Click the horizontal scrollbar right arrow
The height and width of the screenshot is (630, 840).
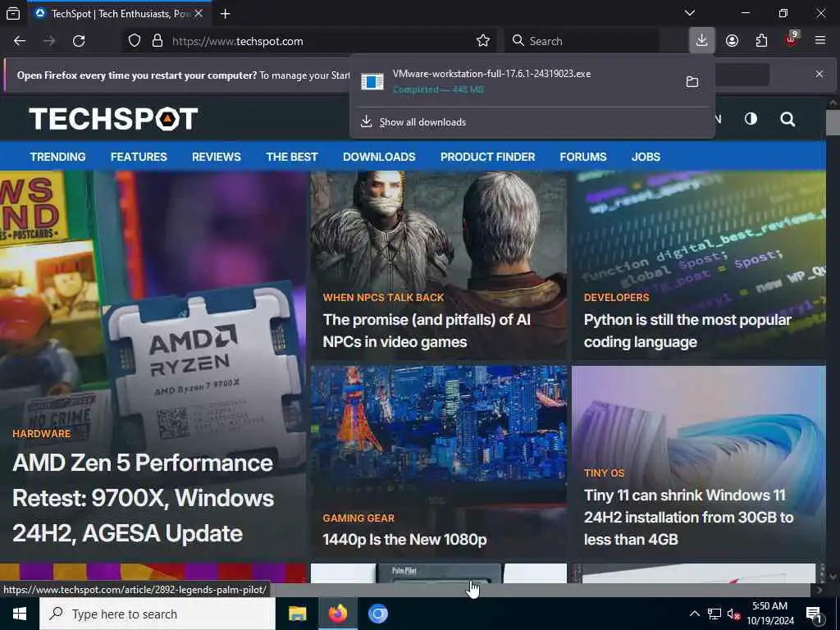coord(819,590)
